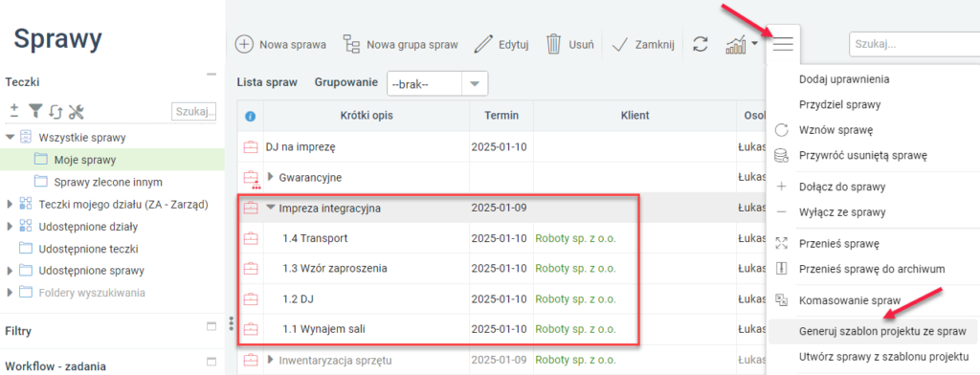Click briefcase icon of DJ na imprezę row

click(250, 147)
